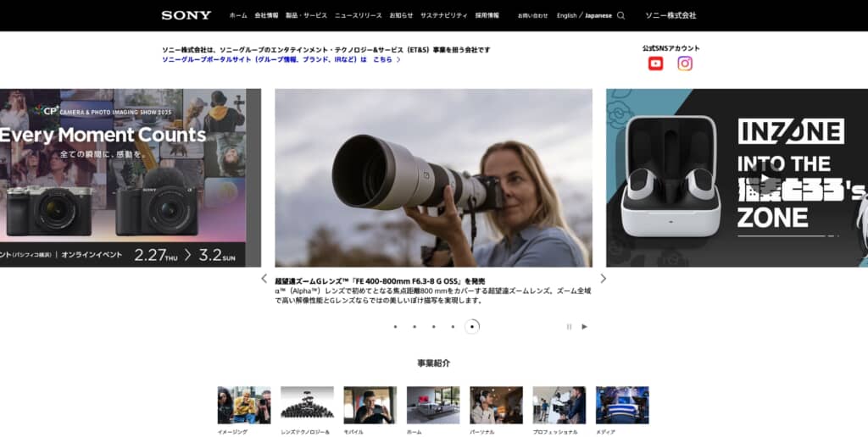Click the 公式SNSアカウント label
This screenshot has height=437, width=868.
671,48
